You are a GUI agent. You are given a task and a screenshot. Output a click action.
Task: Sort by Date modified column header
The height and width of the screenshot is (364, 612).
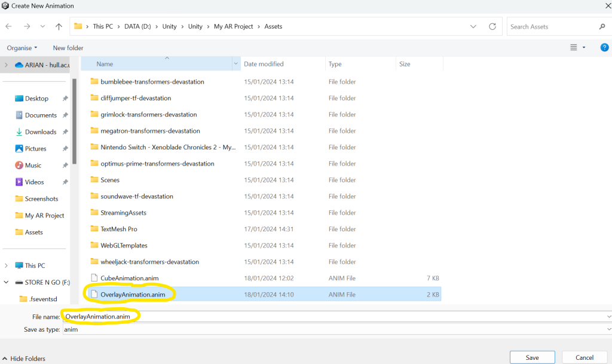pyautogui.click(x=264, y=64)
